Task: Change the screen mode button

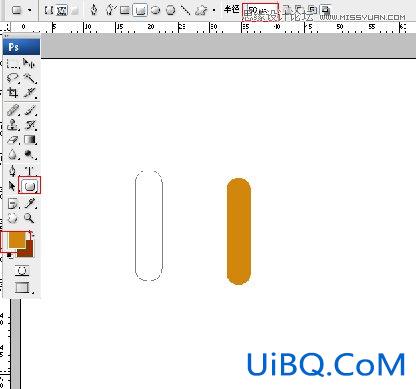Action: click(23, 287)
